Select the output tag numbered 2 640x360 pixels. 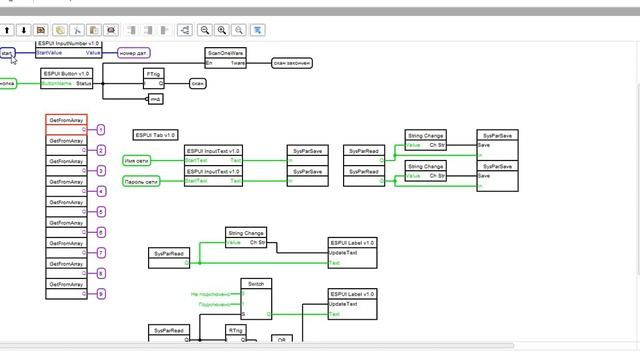pyautogui.click(x=101, y=150)
